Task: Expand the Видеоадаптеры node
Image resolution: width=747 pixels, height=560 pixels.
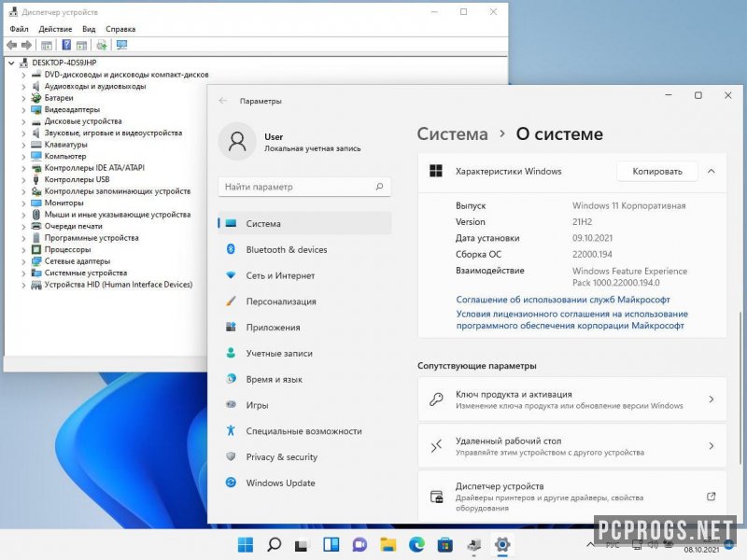Action: [23, 110]
